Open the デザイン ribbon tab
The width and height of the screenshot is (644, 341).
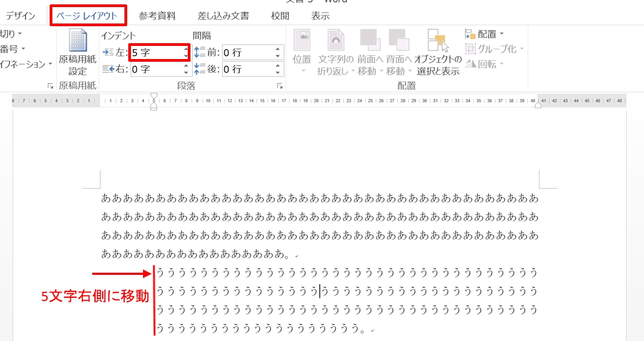coord(20,16)
